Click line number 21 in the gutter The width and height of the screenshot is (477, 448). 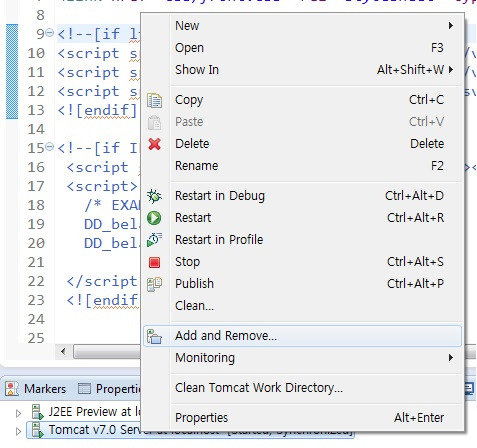(x=36, y=262)
